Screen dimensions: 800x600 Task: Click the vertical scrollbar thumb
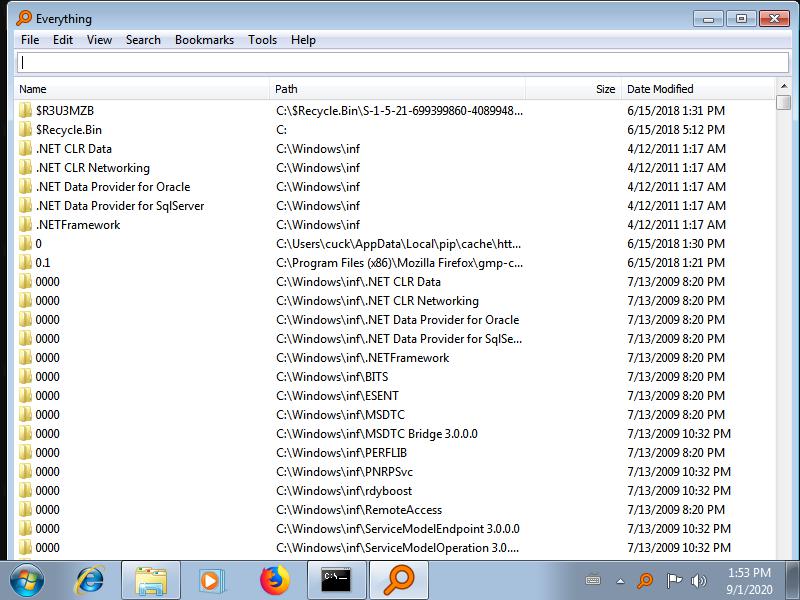pyautogui.click(x=783, y=102)
